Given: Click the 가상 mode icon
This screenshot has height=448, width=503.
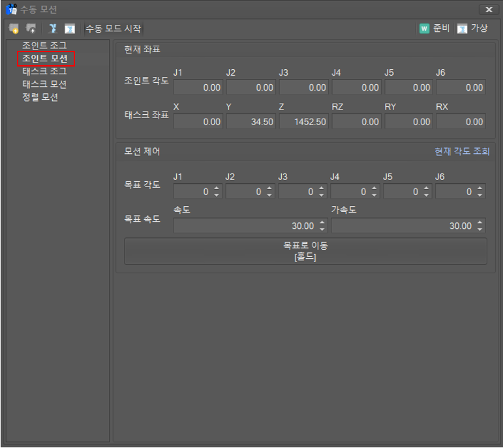Looking at the screenshot, I should [x=462, y=29].
